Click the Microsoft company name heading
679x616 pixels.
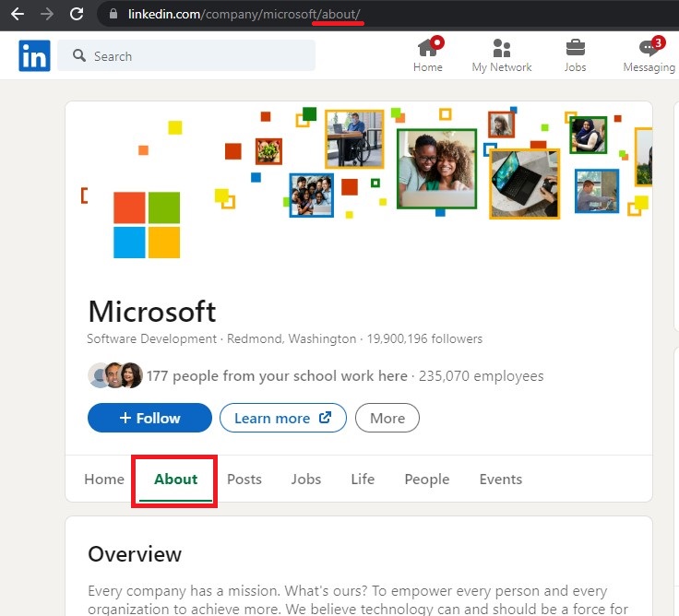click(x=152, y=312)
